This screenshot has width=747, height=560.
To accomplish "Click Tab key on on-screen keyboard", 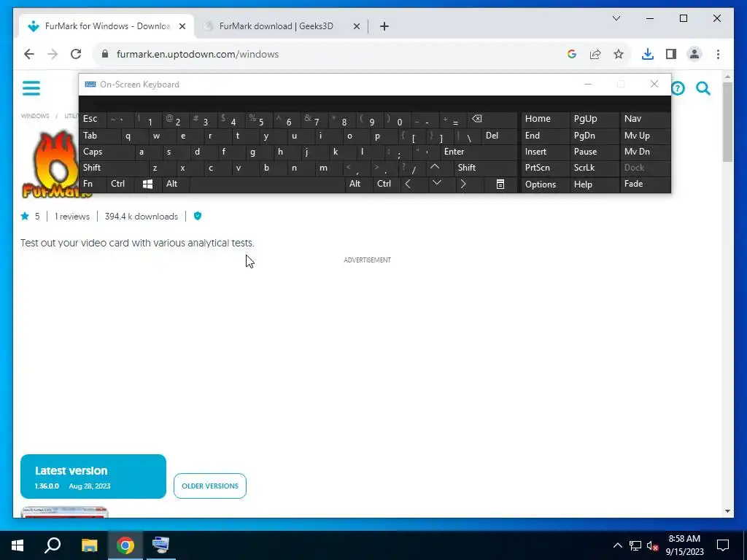I will (99, 136).
